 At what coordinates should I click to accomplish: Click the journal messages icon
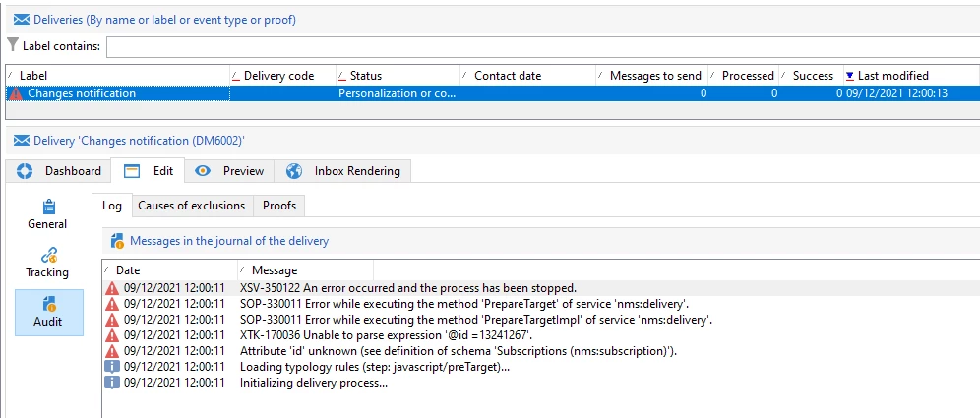pyautogui.click(x=117, y=241)
